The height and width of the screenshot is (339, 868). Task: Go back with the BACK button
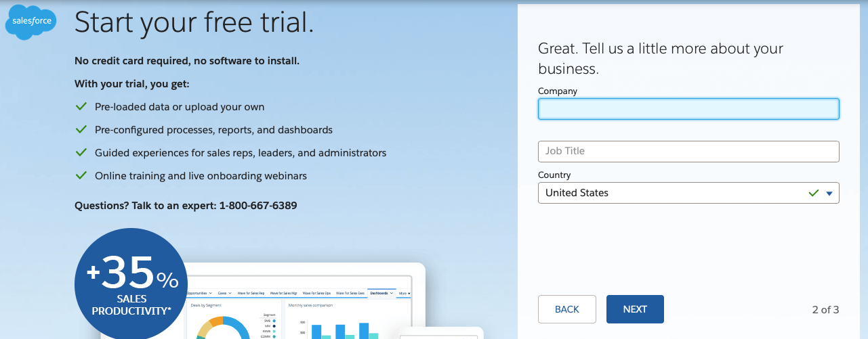point(567,309)
